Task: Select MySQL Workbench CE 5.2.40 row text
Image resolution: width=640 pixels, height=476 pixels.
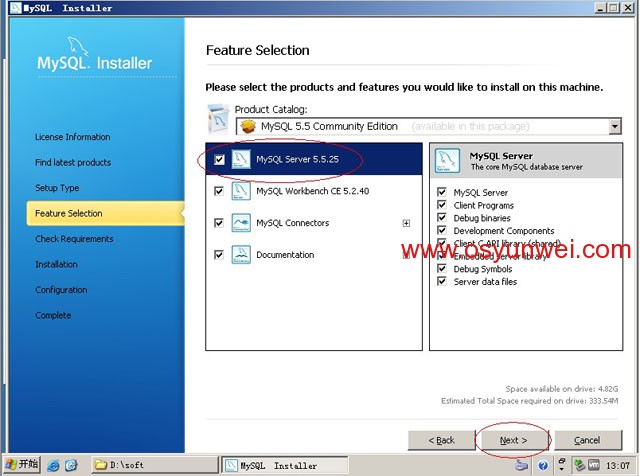Action: coord(313,191)
